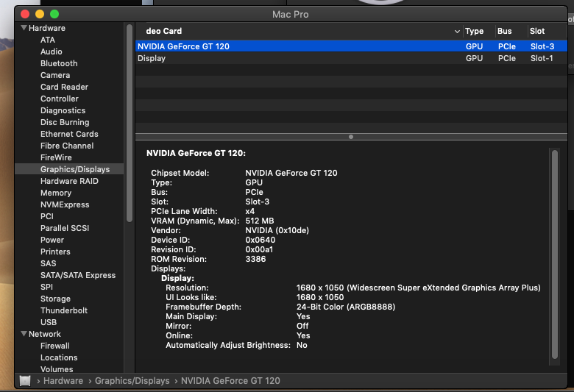Select Volumes under Network
574x392 pixels.
click(57, 369)
